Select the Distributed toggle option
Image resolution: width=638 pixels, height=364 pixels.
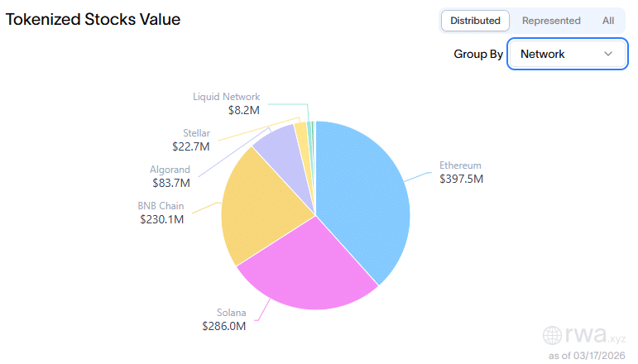pyautogui.click(x=475, y=21)
